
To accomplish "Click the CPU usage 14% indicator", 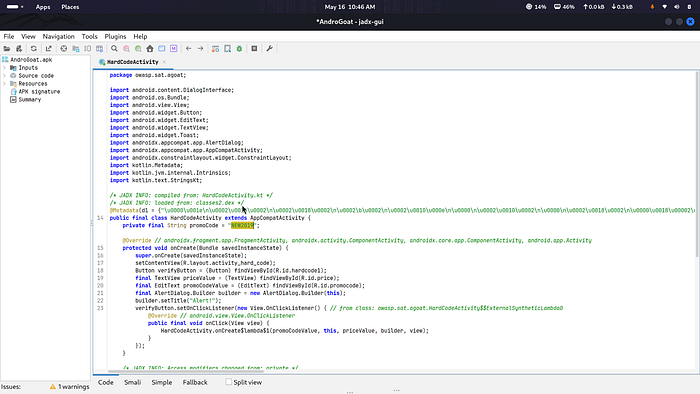I will tap(536, 7).
